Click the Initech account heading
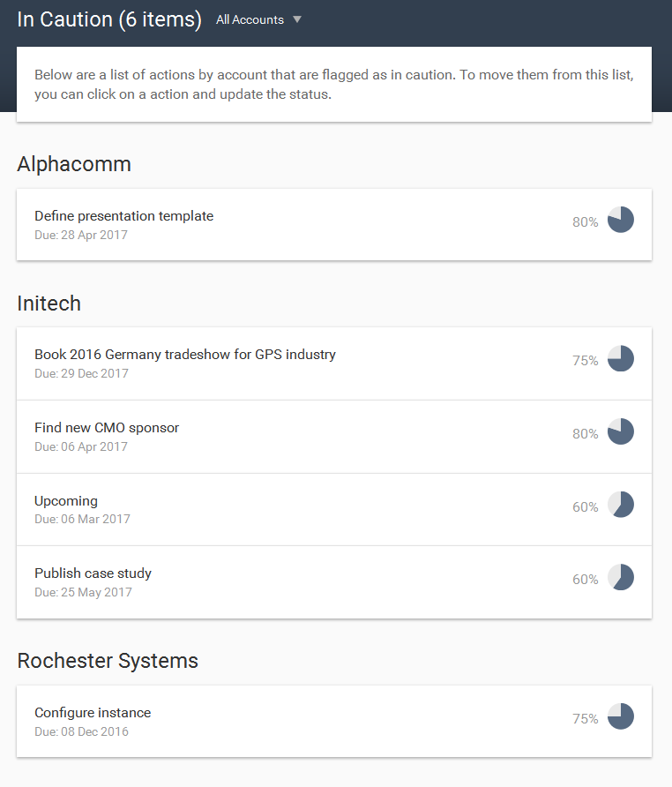Image resolution: width=672 pixels, height=787 pixels. (x=49, y=304)
